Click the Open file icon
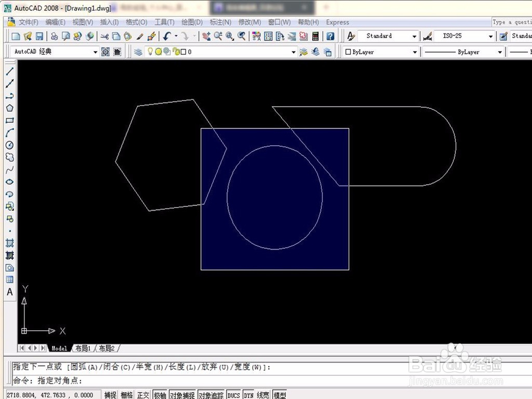The image size is (532, 399). 28,36
